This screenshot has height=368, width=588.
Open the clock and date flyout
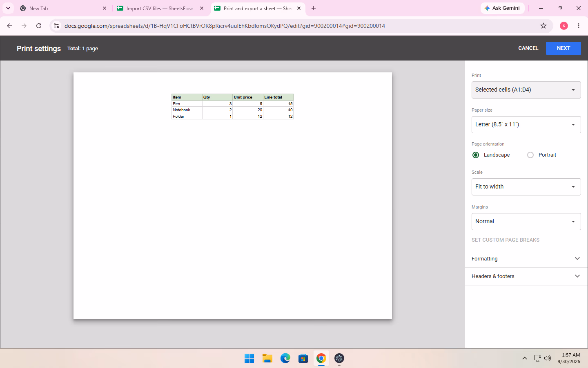(x=569, y=359)
